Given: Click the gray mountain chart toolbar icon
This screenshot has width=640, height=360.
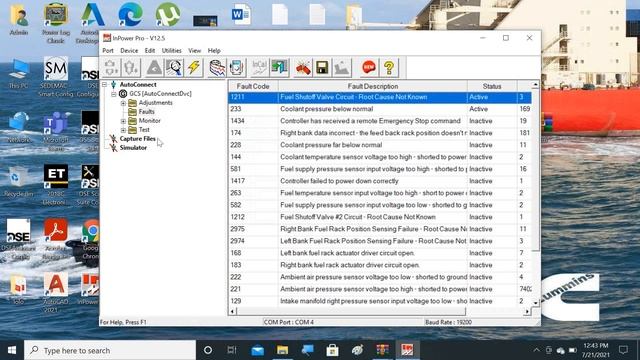Looking at the screenshot, I should [x=342, y=67].
